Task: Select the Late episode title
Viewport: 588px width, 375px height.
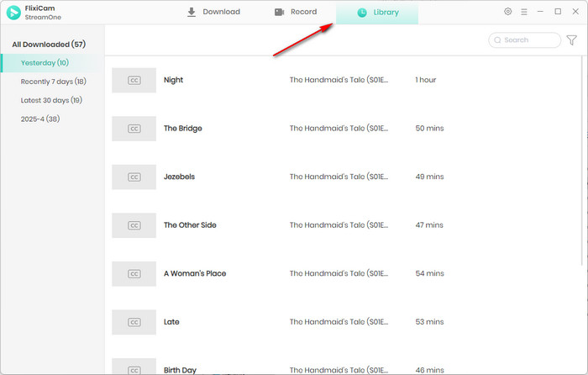Action: [171, 322]
